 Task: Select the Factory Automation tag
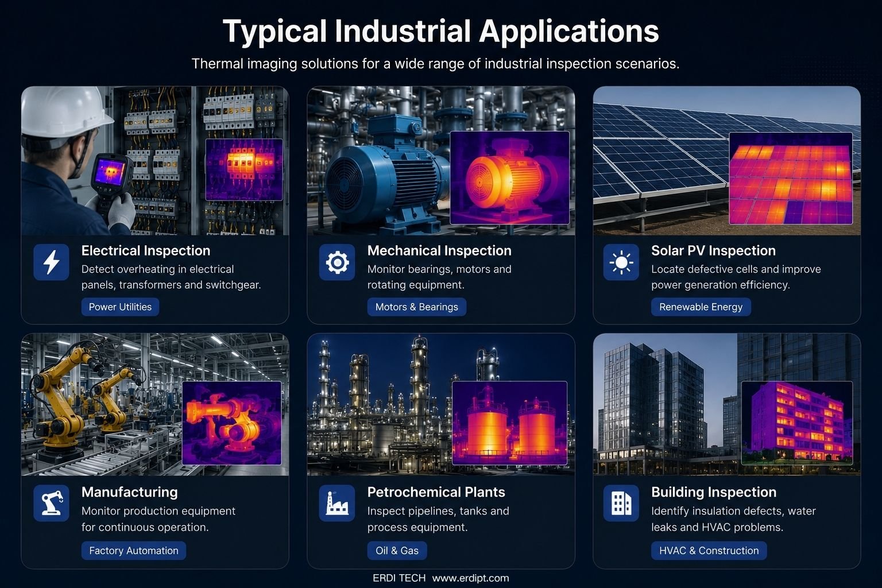click(x=134, y=551)
